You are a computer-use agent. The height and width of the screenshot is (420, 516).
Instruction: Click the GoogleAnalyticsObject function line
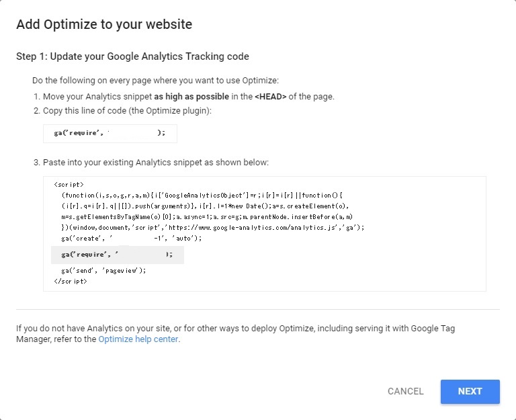(202, 195)
